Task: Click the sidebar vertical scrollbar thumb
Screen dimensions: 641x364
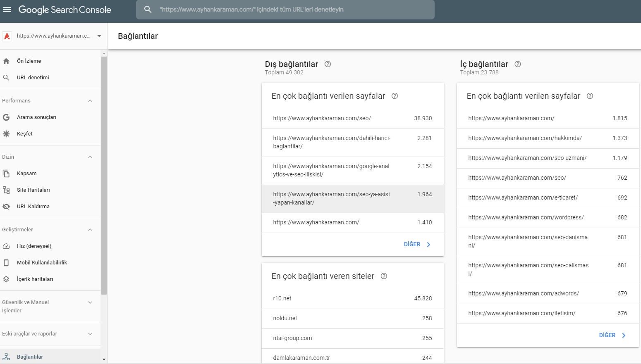Action: (x=104, y=176)
